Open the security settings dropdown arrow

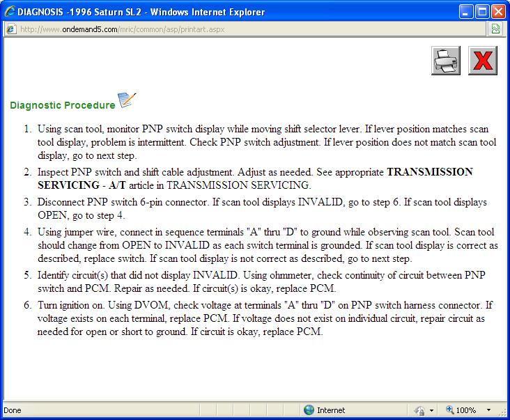click(431, 410)
